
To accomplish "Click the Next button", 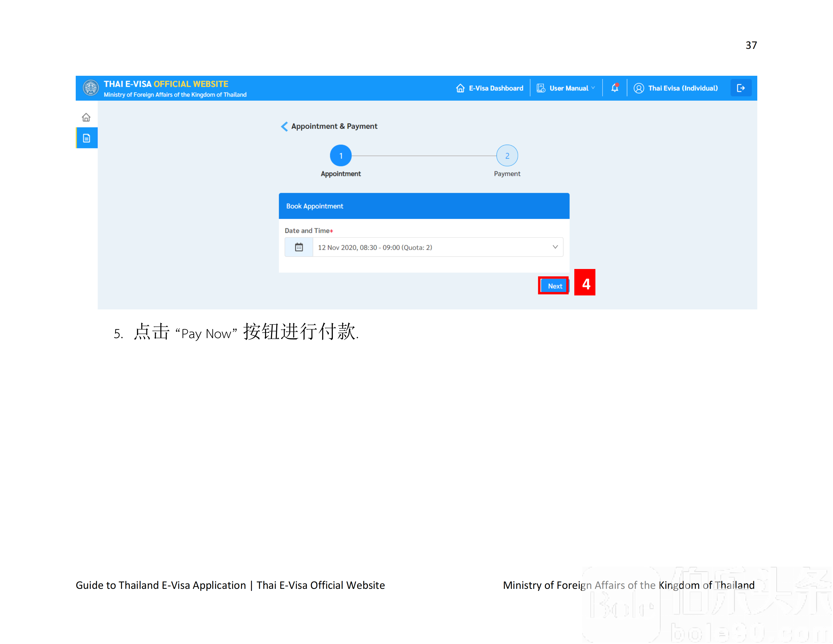I will (x=554, y=285).
